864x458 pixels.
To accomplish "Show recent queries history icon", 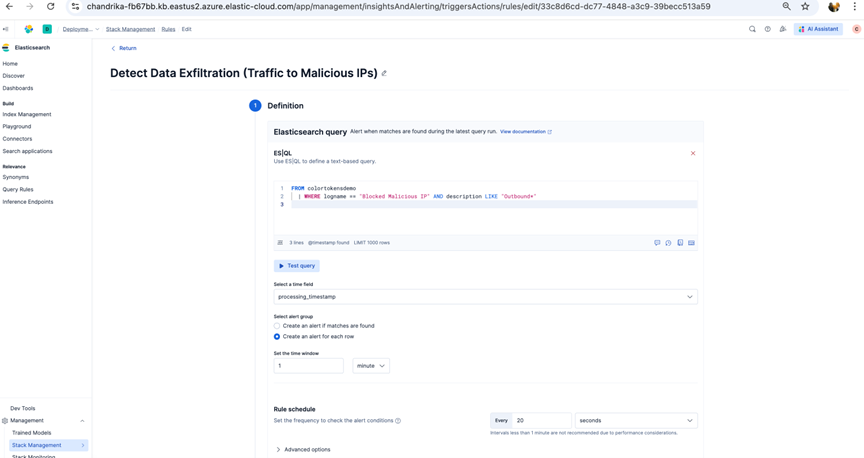I will tap(668, 243).
